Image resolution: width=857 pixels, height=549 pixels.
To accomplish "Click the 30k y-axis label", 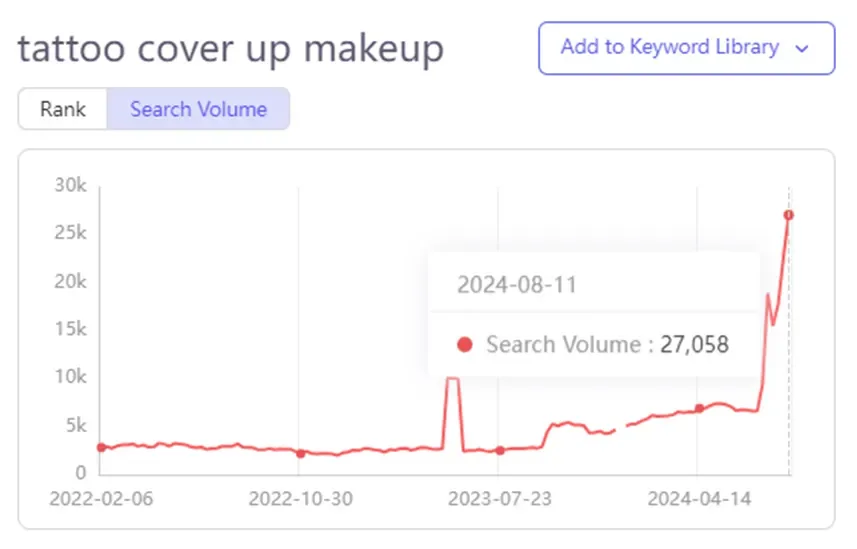I will point(70,185).
